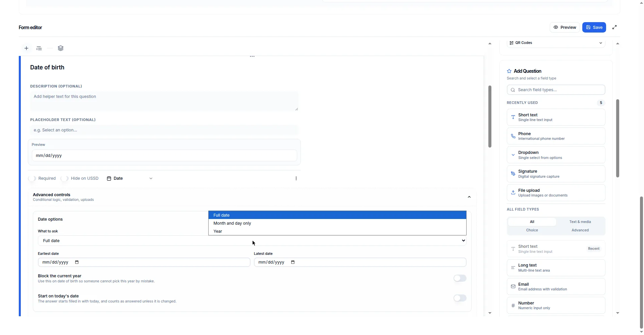Collapse the Advanced controls section
Viewport: 644px width, 335px height.
469,197
